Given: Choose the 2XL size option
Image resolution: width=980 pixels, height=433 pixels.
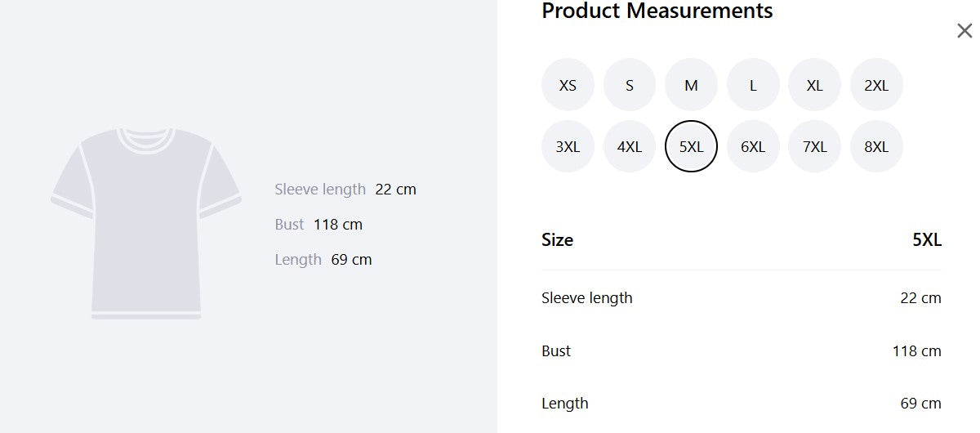Looking at the screenshot, I should click(x=876, y=85).
